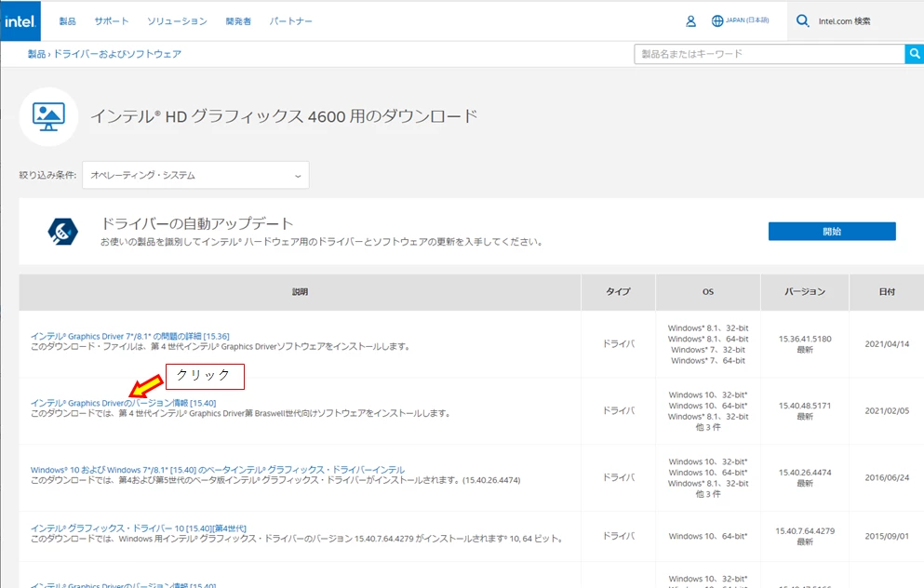Click the globe language icon
Screen dimensions: 924x588
coord(717,21)
